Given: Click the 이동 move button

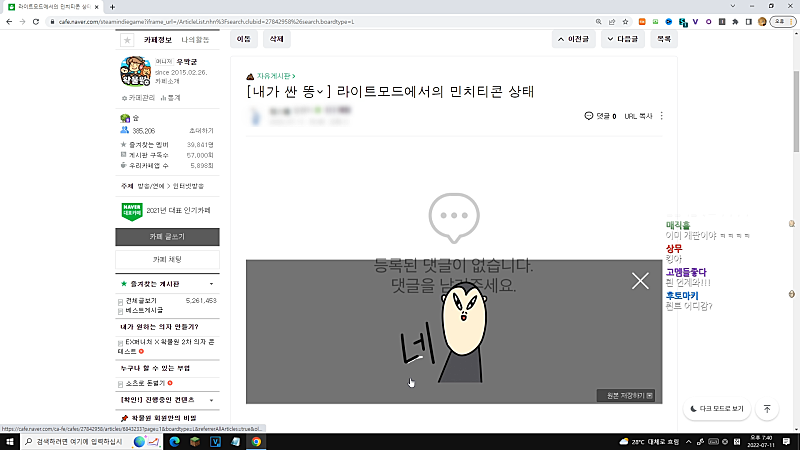Looking at the screenshot, I should pos(244,39).
